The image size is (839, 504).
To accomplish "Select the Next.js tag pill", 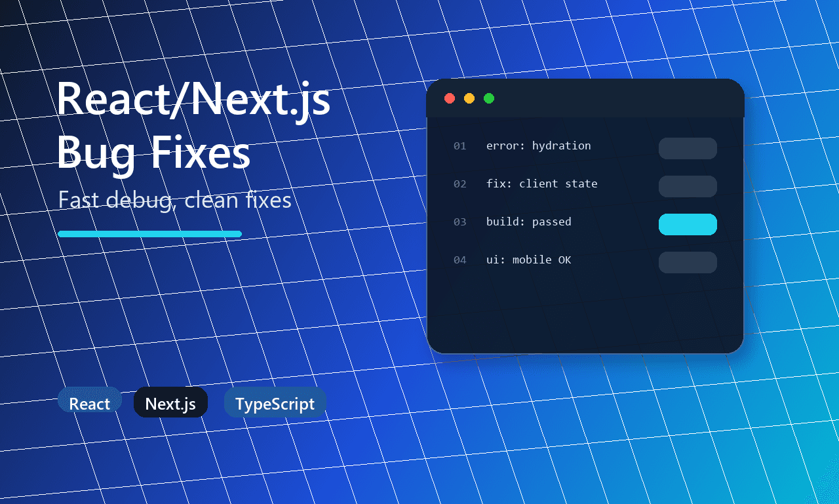I will [x=170, y=402].
